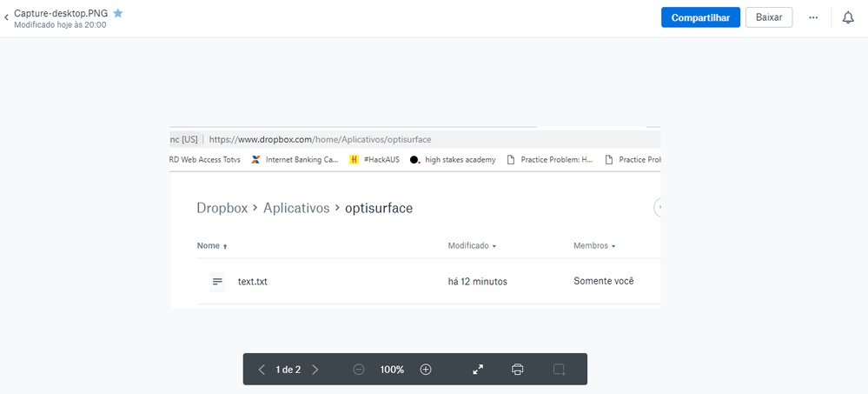Enter fullscreen with the expand arrows icon
This screenshot has height=394, width=868.
(478, 370)
